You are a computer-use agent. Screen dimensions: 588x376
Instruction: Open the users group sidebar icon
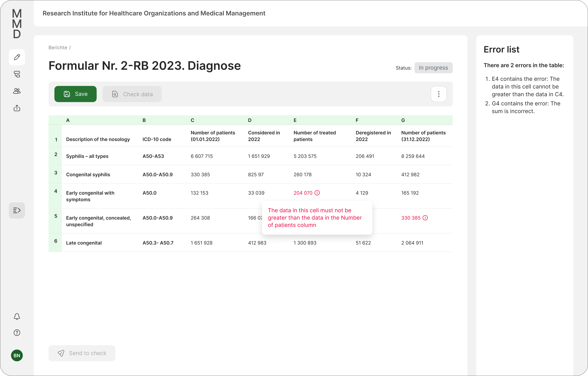[17, 91]
